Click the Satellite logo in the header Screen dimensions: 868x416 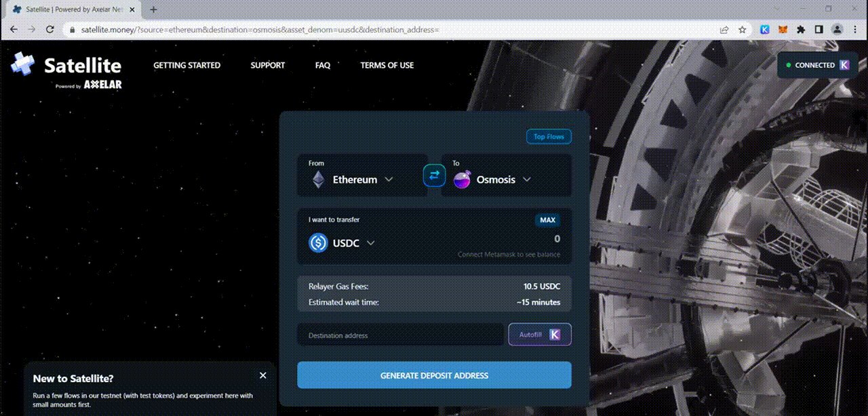tap(64, 66)
